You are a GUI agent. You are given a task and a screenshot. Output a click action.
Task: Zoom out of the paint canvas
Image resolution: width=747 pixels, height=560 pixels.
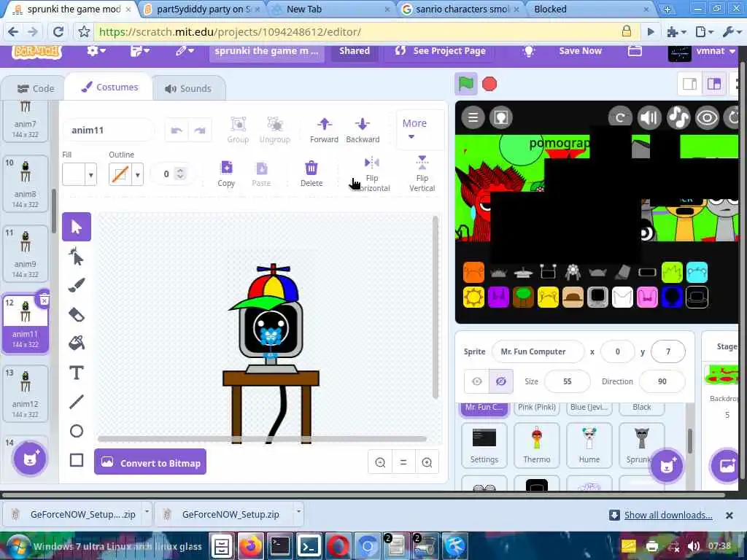click(380, 462)
